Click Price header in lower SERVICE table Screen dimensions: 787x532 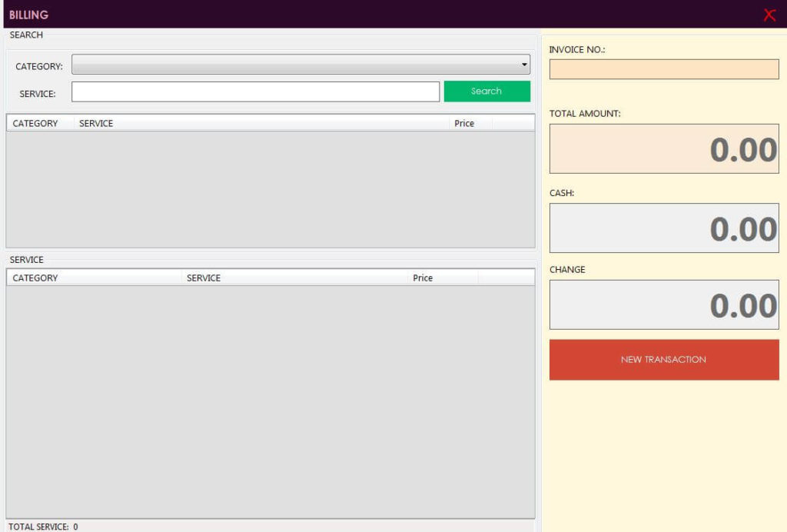(443, 278)
